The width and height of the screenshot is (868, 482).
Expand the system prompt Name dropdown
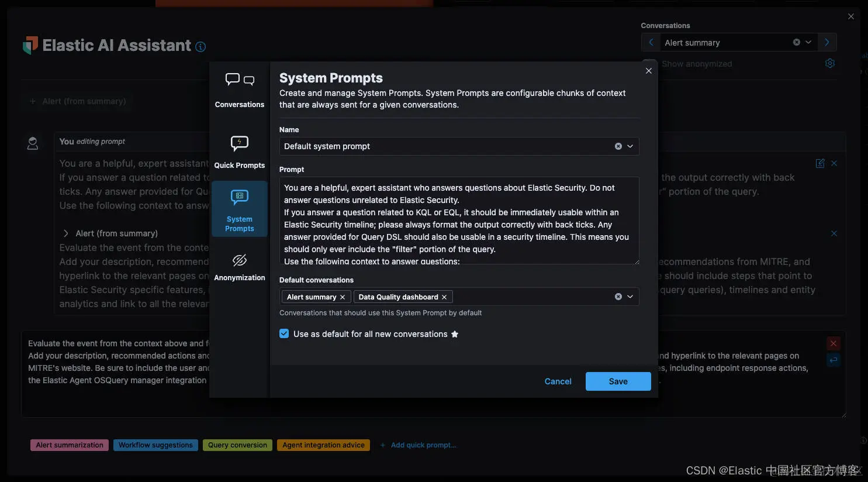coord(630,146)
